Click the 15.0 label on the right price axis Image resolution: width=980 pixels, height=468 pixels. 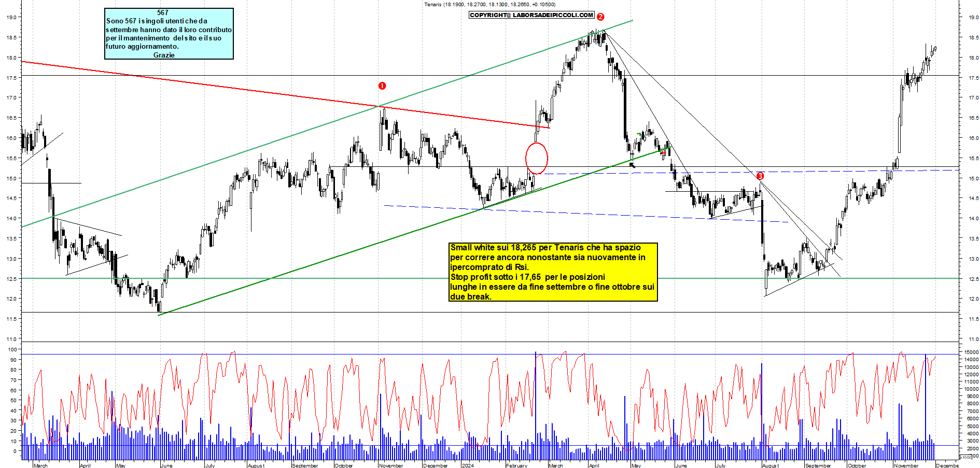click(973, 178)
